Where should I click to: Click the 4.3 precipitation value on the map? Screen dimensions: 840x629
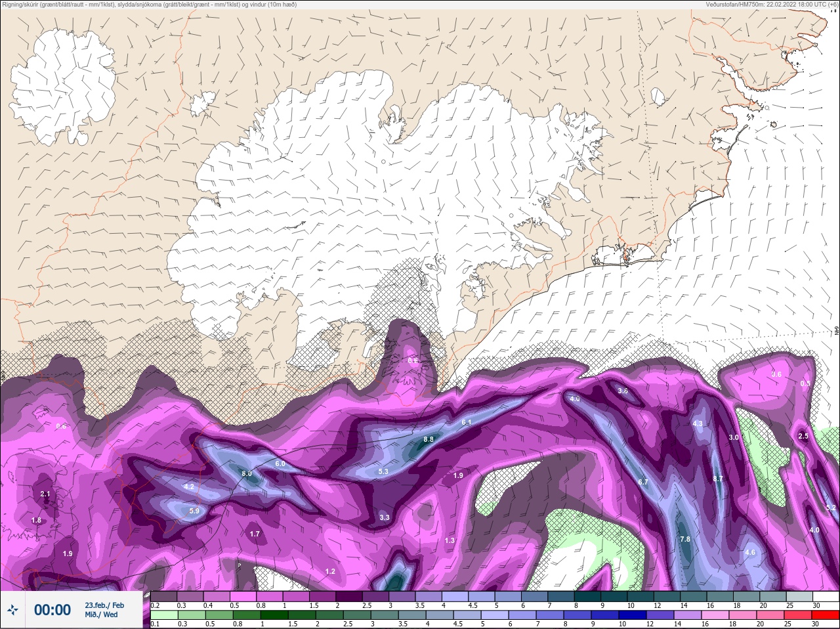(698, 423)
